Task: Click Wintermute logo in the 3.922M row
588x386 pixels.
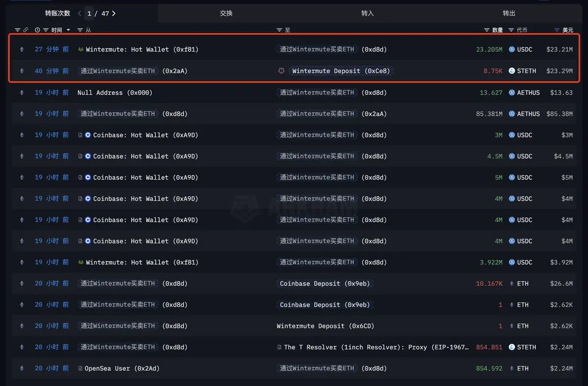Action: pyautogui.click(x=80, y=262)
